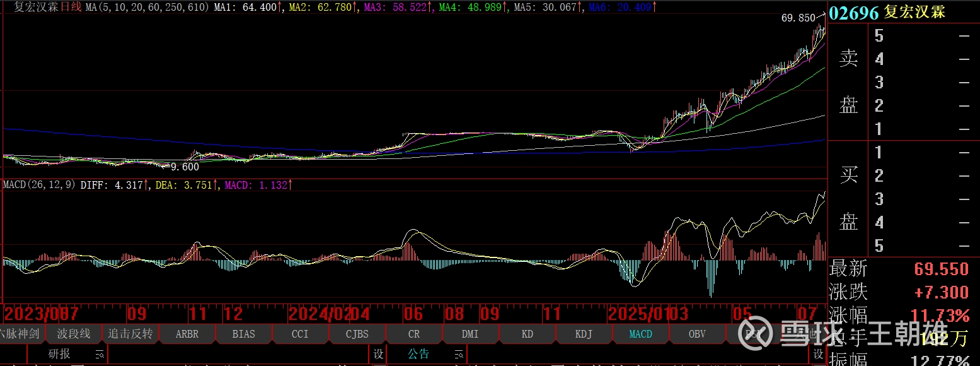This screenshot has width=980, height=366.
Task: Choose the CJBS indicator tab
Action: (357, 334)
